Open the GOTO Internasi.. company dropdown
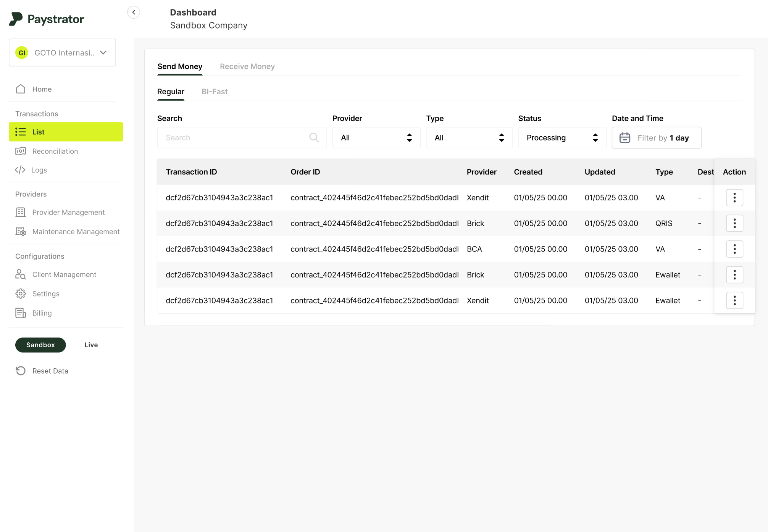The height and width of the screenshot is (532, 768). coord(62,53)
